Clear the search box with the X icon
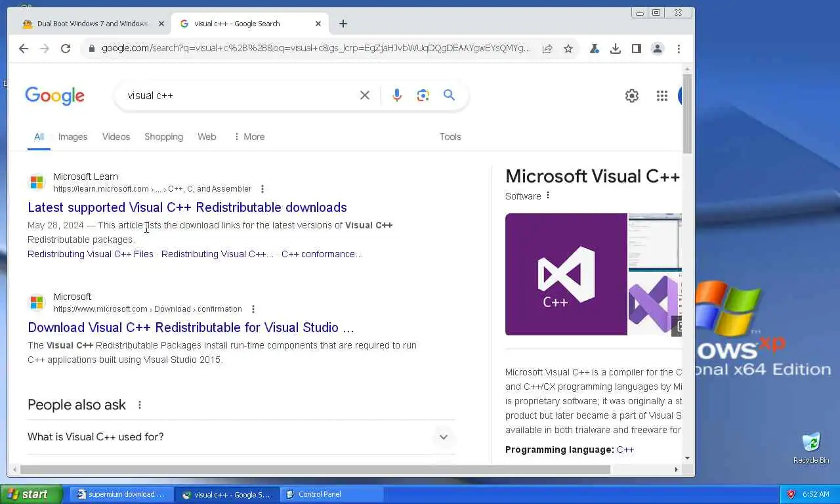Image resolution: width=840 pixels, height=504 pixels. tap(365, 95)
